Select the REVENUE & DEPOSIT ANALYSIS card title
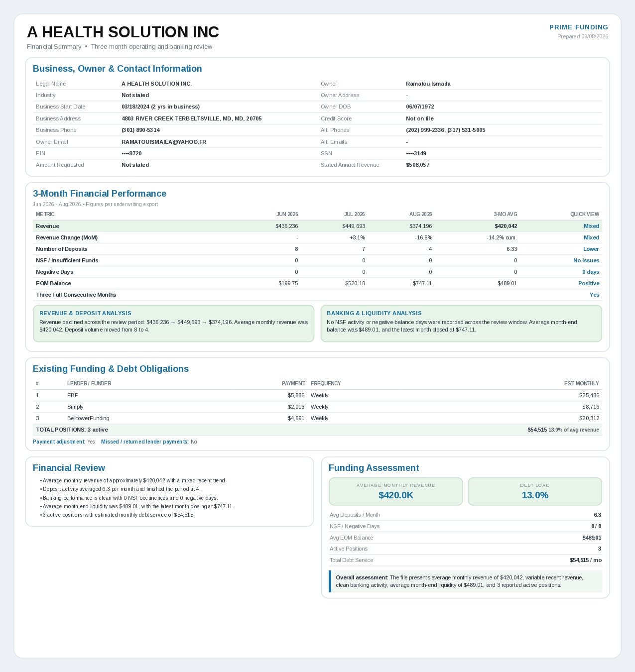 pyautogui.click(x=85, y=313)
